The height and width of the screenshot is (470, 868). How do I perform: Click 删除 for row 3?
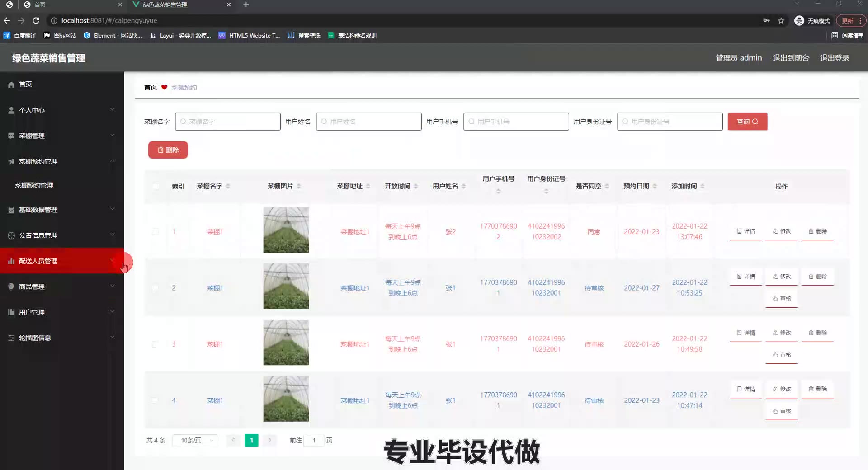point(817,333)
